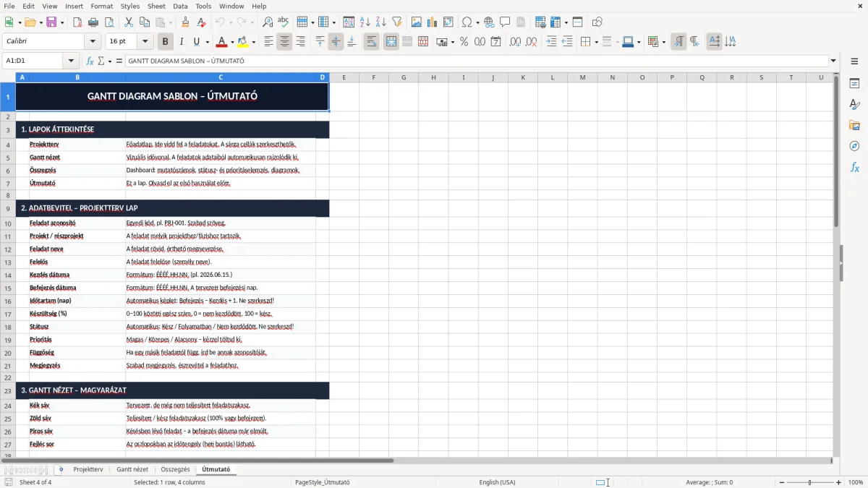This screenshot has height=488, width=868.
Task: Click the PageStyle_Útmutató status field
Action: [x=323, y=482]
